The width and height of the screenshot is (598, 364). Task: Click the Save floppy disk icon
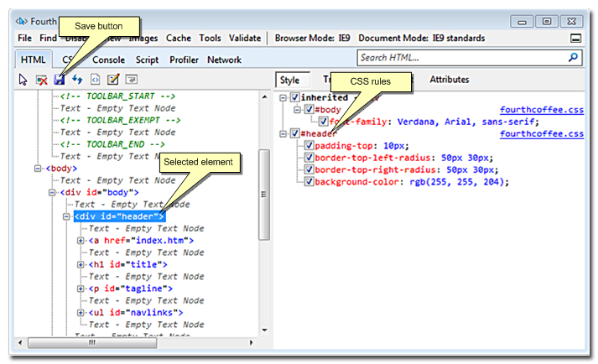coord(59,80)
